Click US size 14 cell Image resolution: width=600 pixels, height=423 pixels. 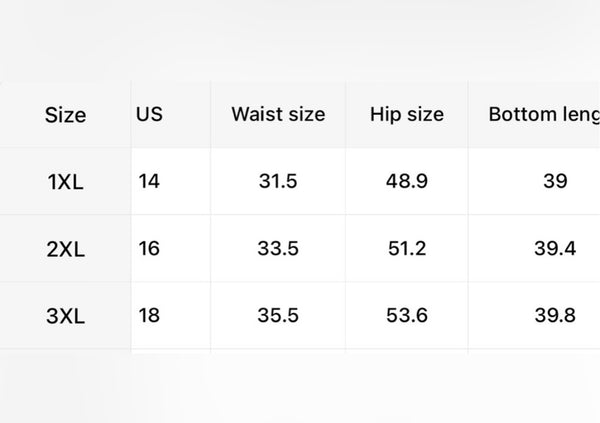tap(149, 181)
